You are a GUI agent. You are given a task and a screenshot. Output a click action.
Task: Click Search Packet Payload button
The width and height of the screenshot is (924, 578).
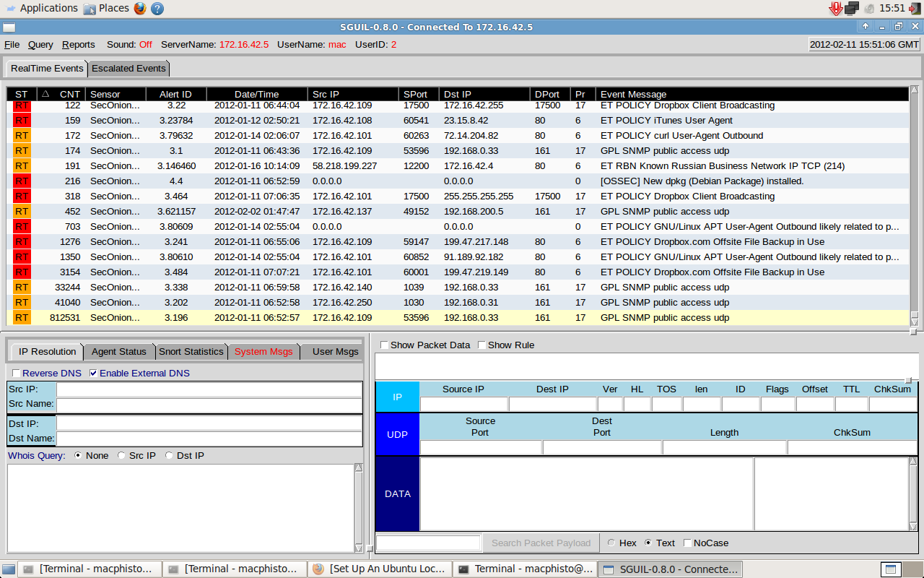[x=541, y=543]
